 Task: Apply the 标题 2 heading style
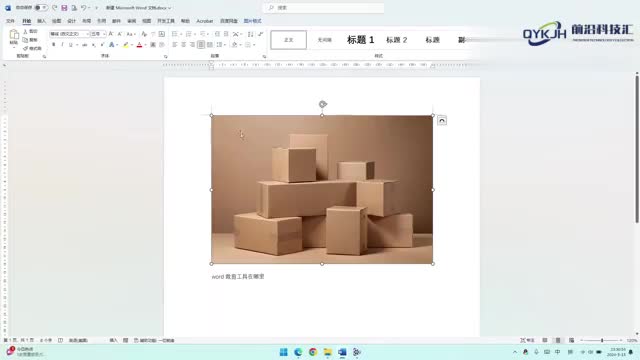tap(396, 40)
